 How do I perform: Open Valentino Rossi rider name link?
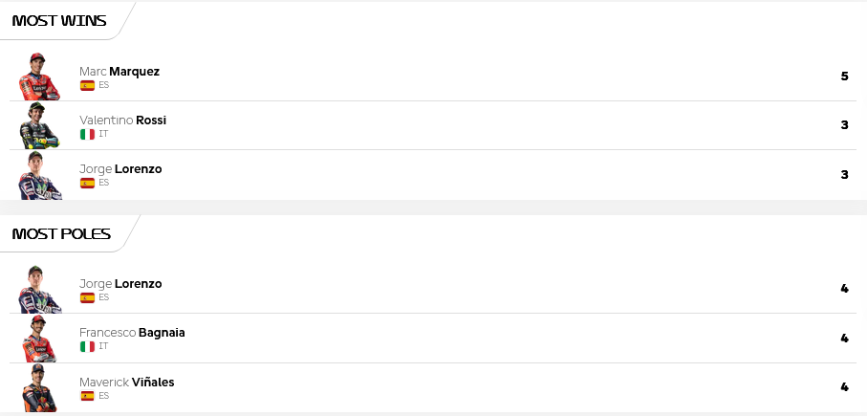pos(122,120)
